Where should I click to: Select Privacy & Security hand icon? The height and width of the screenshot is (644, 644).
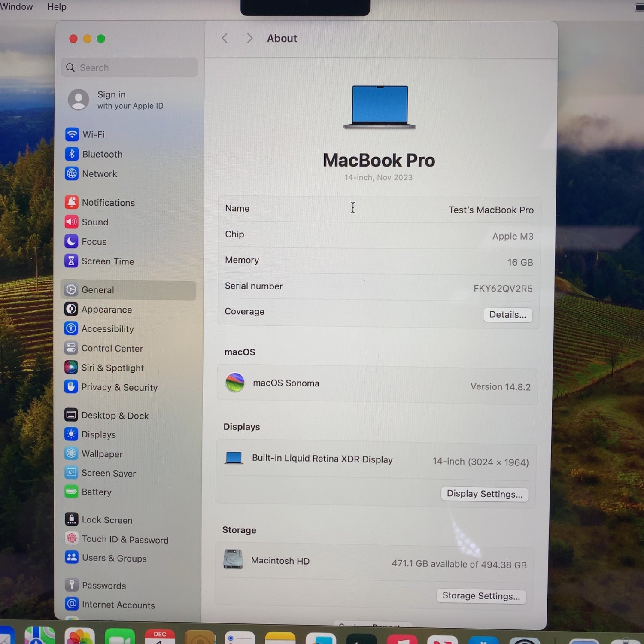(71, 387)
